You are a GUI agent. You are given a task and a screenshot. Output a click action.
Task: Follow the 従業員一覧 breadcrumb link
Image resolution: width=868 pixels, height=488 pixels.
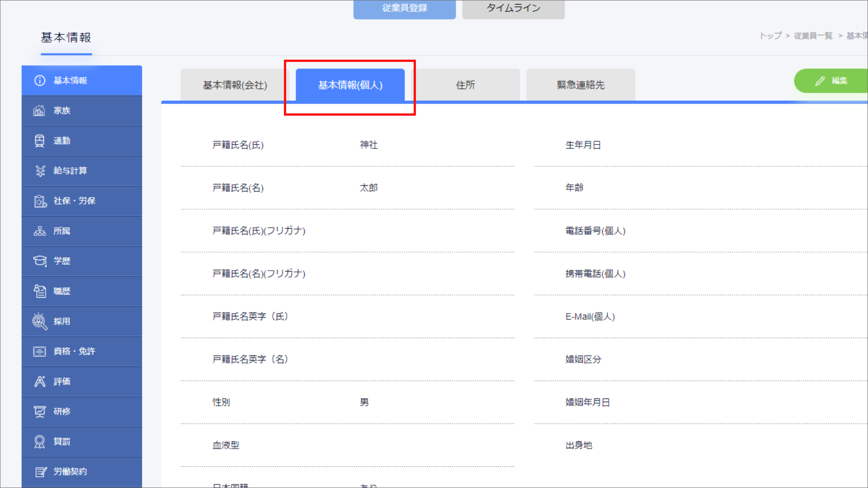click(813, 36)
